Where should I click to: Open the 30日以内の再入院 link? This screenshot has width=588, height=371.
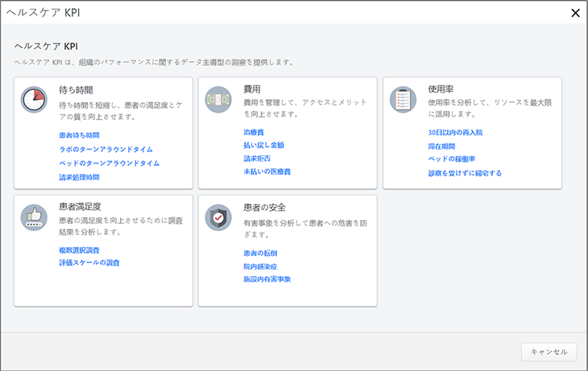point(455,132)
